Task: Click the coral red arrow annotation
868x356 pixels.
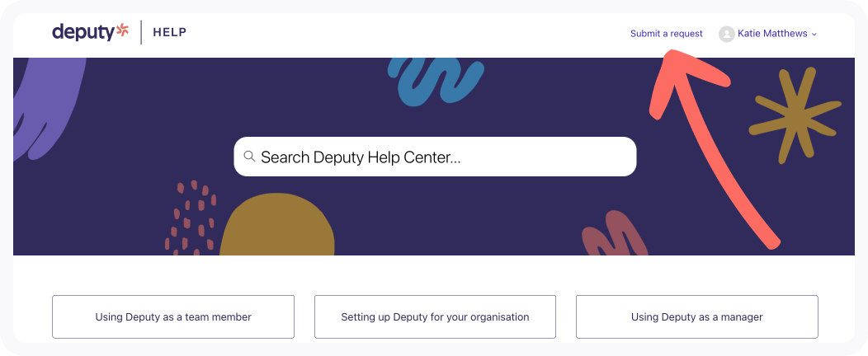Action: (x=713, y=148)
